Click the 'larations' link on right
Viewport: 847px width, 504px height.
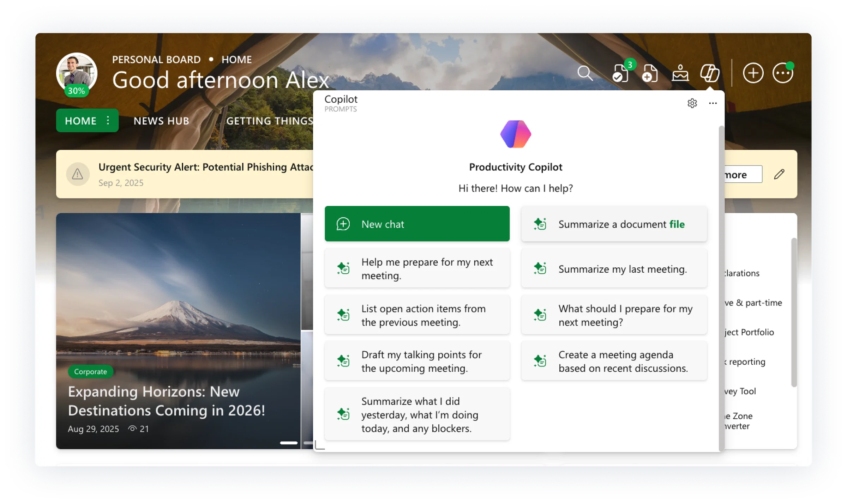742,273
